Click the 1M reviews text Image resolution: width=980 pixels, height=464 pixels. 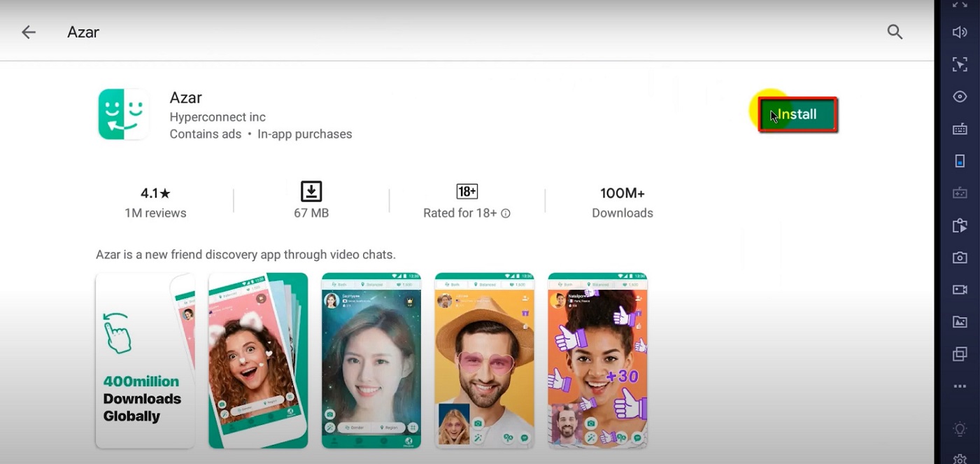tap(155, 213)
